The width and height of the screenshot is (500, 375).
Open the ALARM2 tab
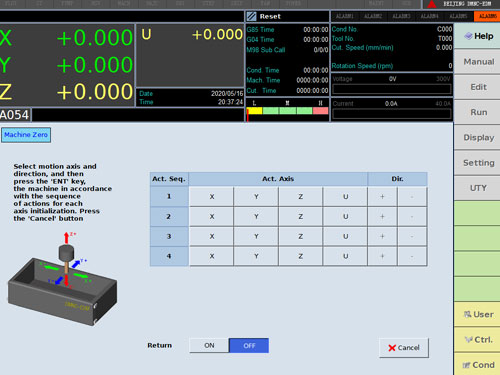pos(373,16)
